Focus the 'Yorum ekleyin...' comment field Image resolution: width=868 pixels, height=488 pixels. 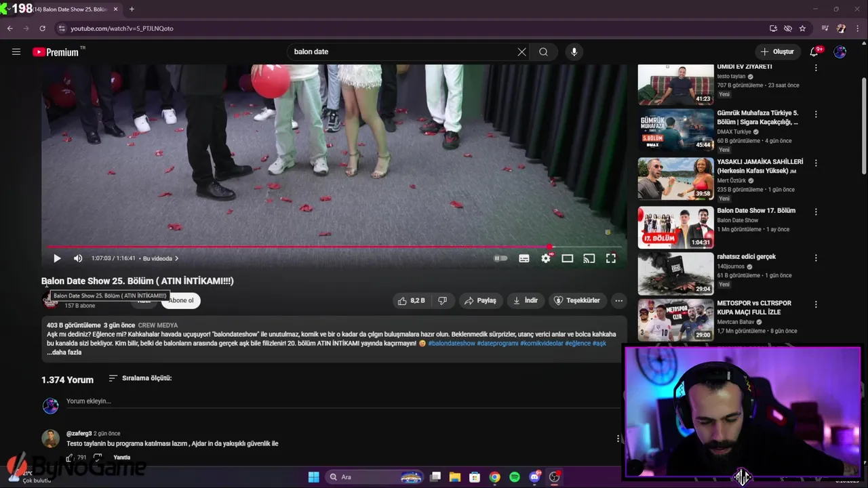coord(342,401)
